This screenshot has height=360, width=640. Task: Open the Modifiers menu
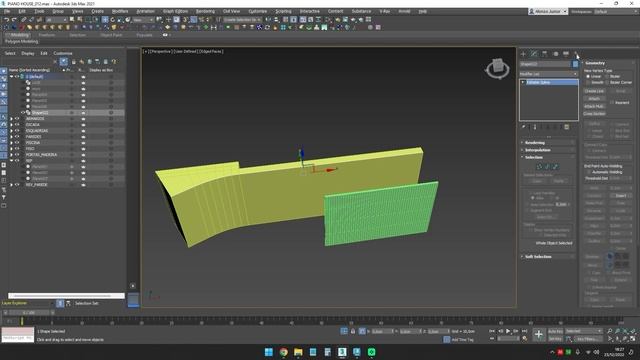120,11
